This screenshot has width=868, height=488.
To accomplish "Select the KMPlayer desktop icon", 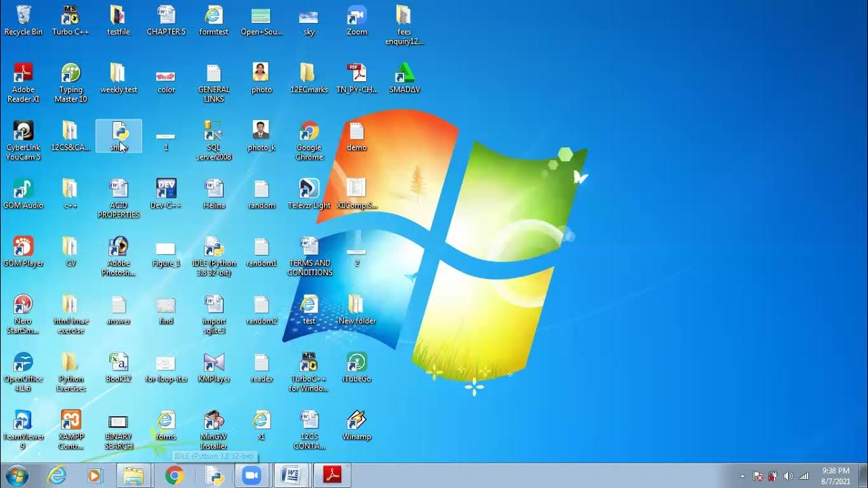I will (214, 367).
